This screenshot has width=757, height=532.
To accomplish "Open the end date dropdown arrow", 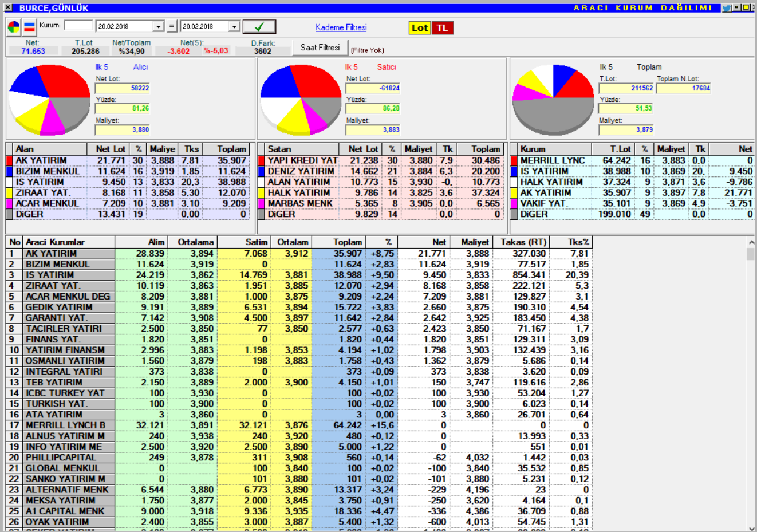I will (x=234, y=27).
